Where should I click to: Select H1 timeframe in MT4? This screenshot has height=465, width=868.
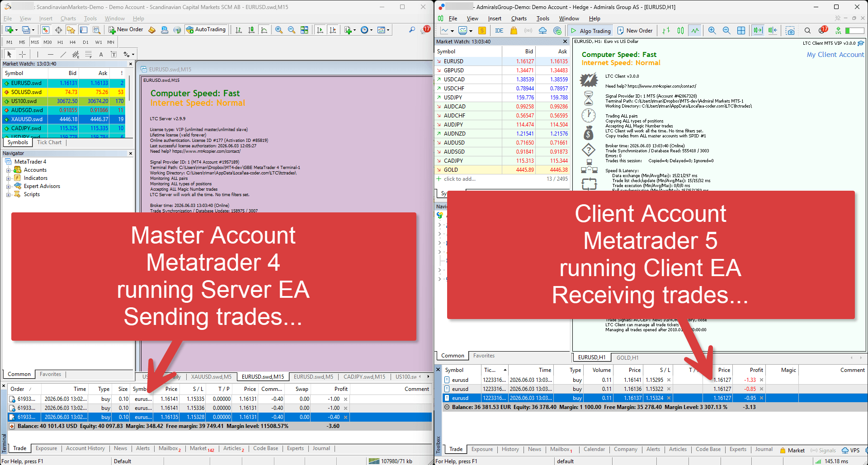[60, 42]
